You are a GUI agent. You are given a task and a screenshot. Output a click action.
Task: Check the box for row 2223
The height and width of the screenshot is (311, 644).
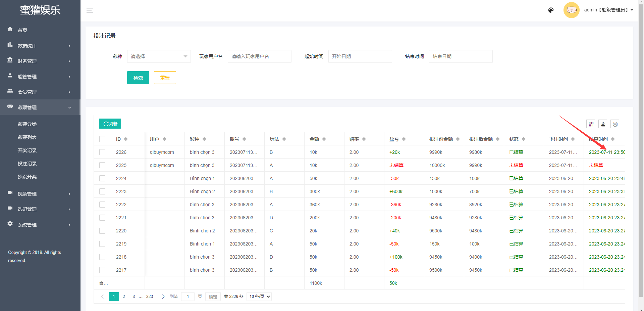coord(102,191)
